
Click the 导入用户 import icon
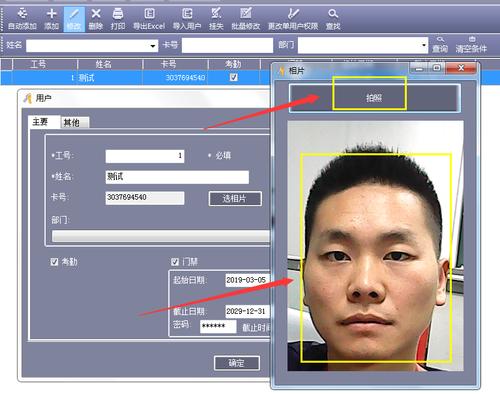point(187,19)
